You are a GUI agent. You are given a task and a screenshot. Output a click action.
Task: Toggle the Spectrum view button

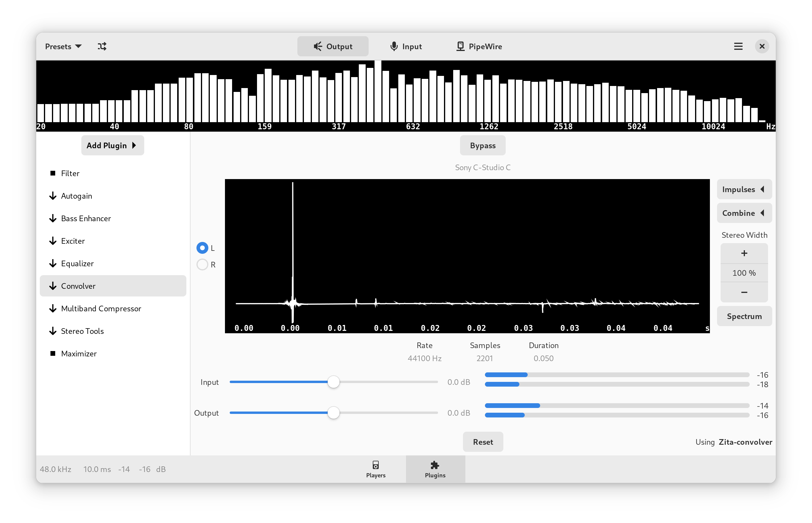point(744,316)
